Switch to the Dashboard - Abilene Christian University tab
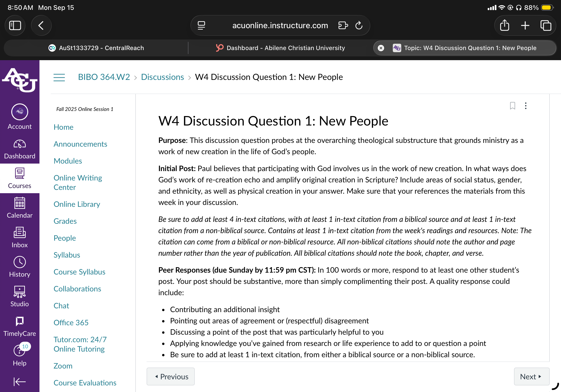Screen dimensions: 561x392 pos(280,48)
